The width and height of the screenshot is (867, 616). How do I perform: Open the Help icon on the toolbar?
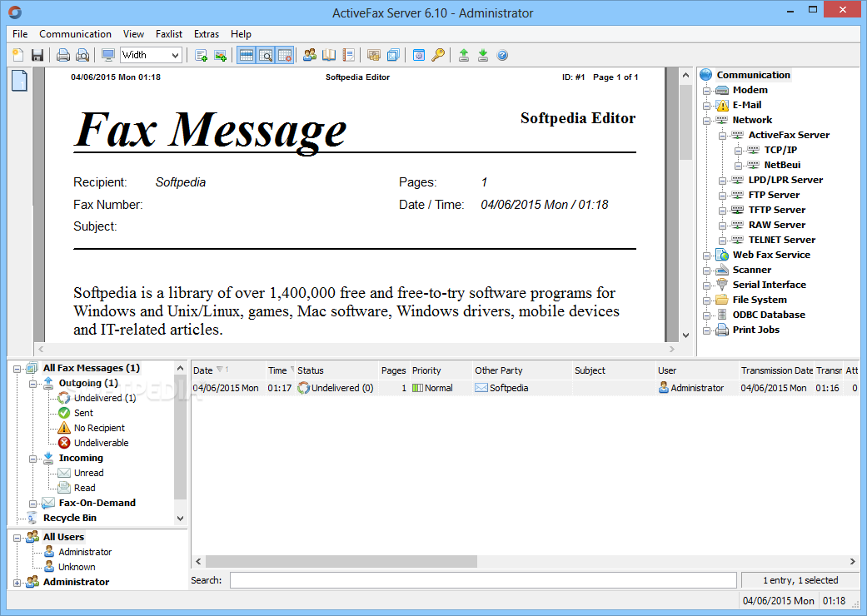click(501, 55)
